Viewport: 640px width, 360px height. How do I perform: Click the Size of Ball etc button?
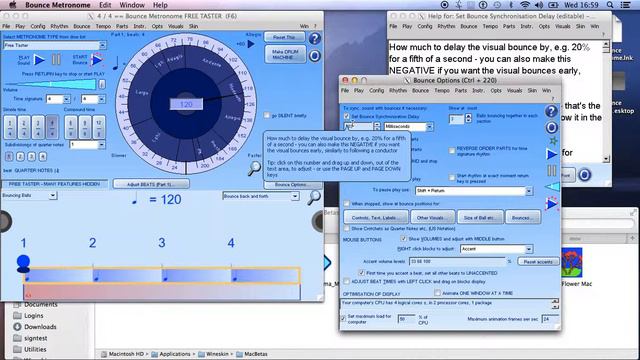click(x=480, y=218)
